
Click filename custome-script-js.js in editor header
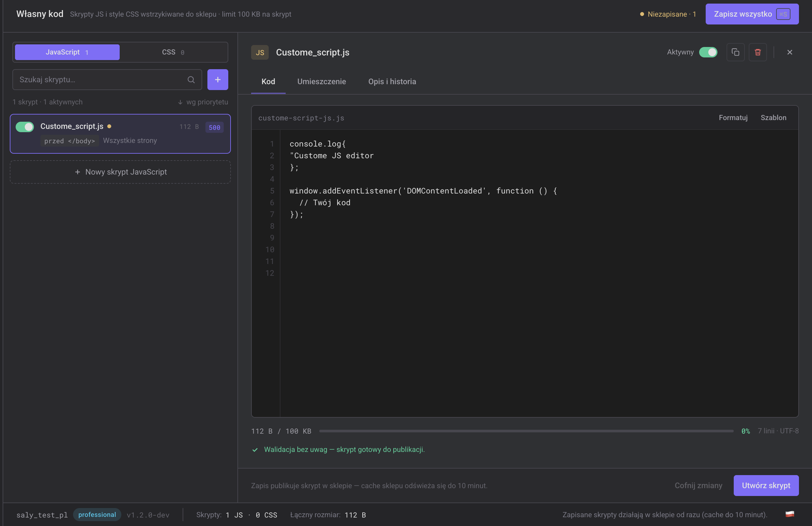(301, 118)
